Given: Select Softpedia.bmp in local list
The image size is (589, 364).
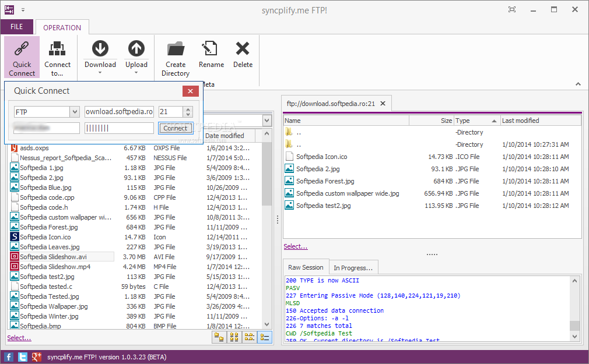Looking at the screenshot, I should point(41,326).
